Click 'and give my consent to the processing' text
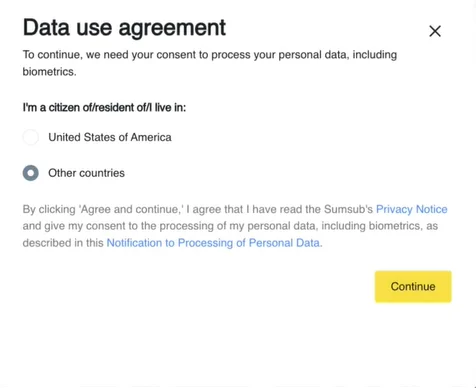The image size is (476, 388). [x=118, y=226]
